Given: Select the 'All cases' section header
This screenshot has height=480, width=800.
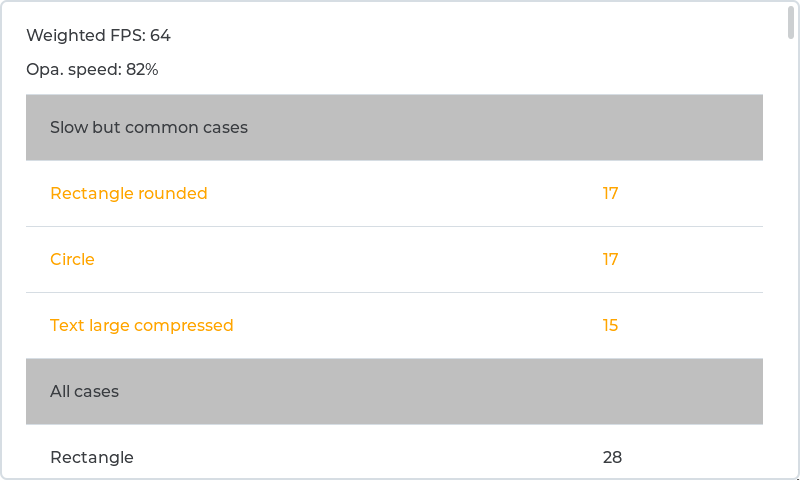Looking at the screenshot, I should tap(84, 392).
